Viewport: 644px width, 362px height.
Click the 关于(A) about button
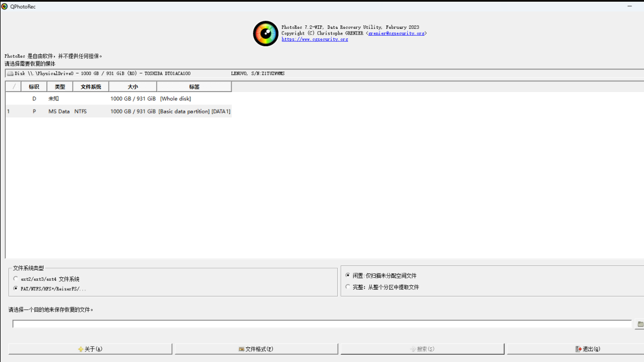90,349
